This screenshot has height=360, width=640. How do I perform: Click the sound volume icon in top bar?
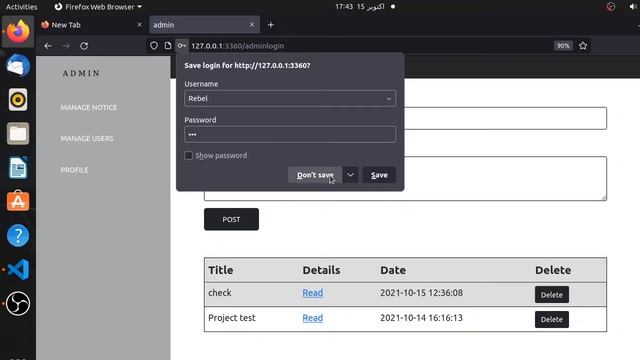tap(633, 7)
